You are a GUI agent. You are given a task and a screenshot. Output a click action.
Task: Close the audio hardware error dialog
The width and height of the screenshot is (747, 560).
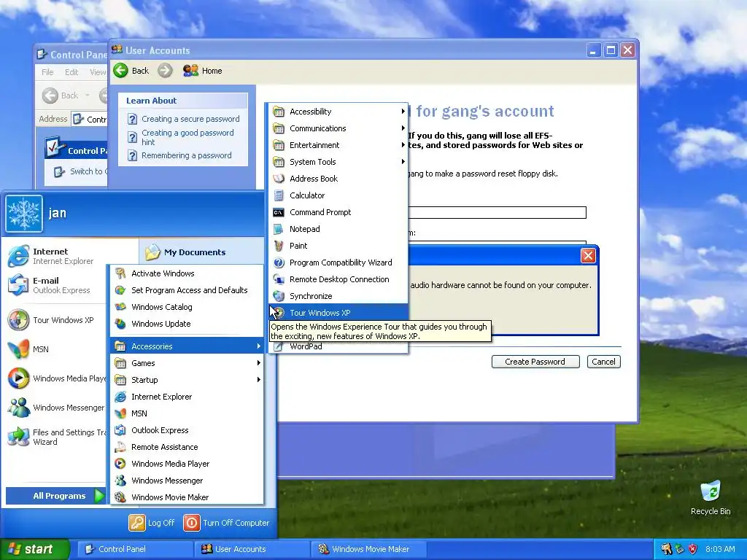589,256
